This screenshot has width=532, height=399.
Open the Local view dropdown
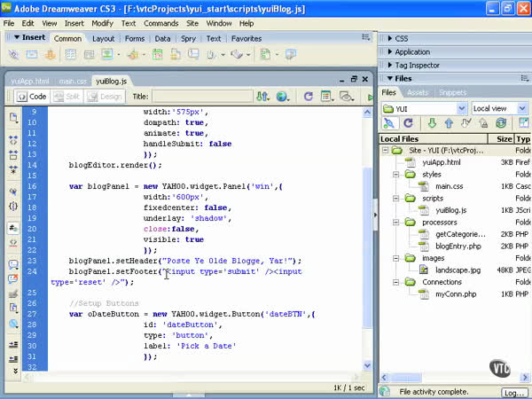(x=499, y=108)
